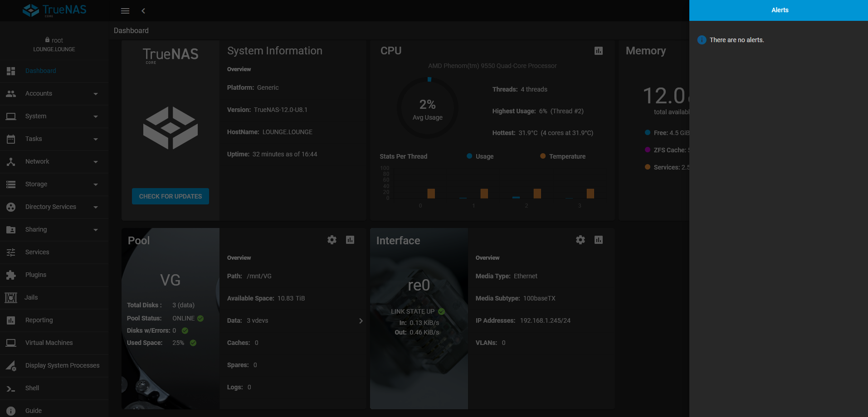
Task: Click the Pool Status ONLINE value
Action: [183, 318]
